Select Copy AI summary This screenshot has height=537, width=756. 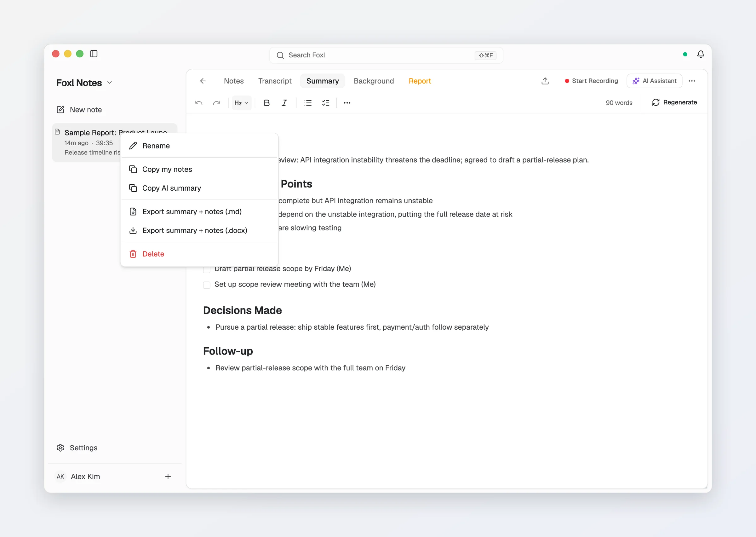(x=200, y=188)
